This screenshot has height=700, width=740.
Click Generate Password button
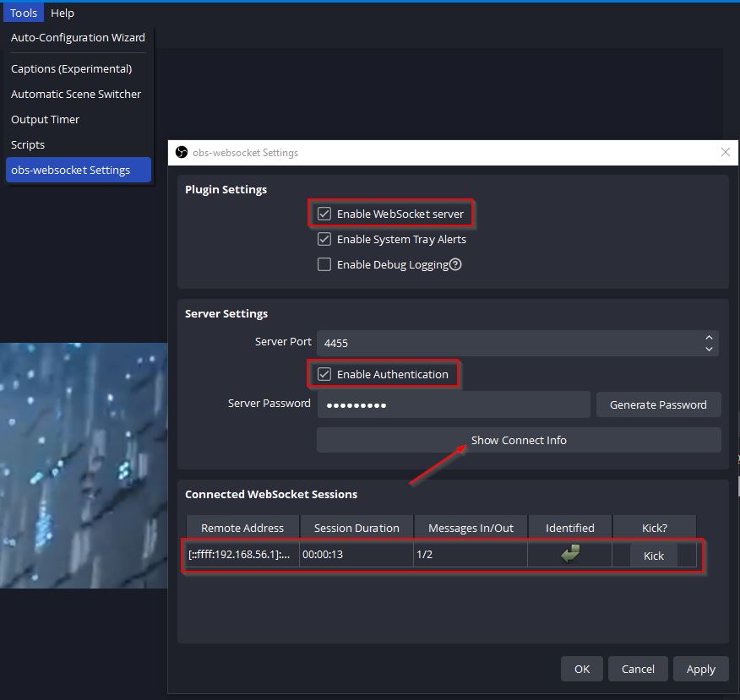tap(658, 404)
